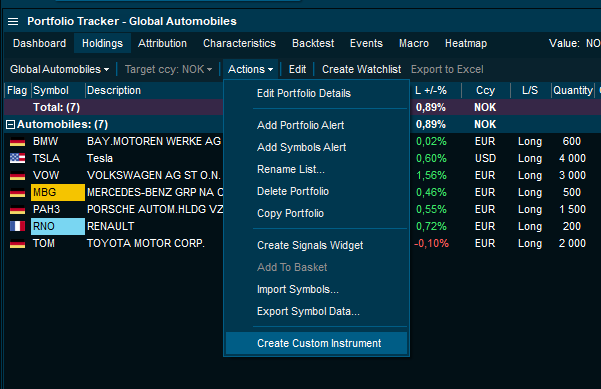Viewport: 601px width, 389px height.
Task: Click the VOW symbol cell
Action: [x=58, y=176]
